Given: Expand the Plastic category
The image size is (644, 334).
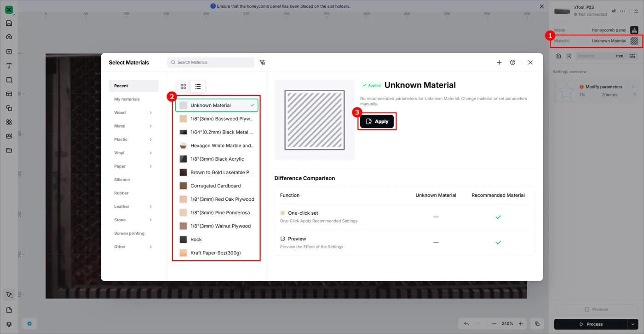Looking at the screenshot, I should [151, 139].
